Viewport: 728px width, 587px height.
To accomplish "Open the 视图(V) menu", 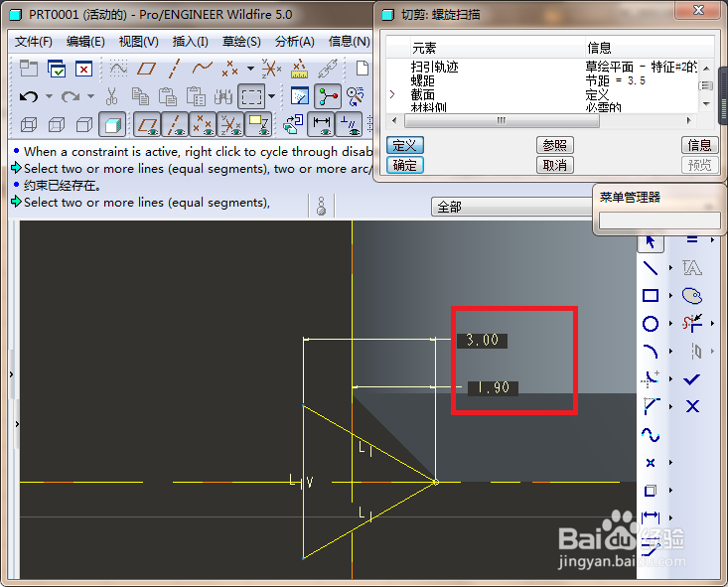I will tap(138, 42).
